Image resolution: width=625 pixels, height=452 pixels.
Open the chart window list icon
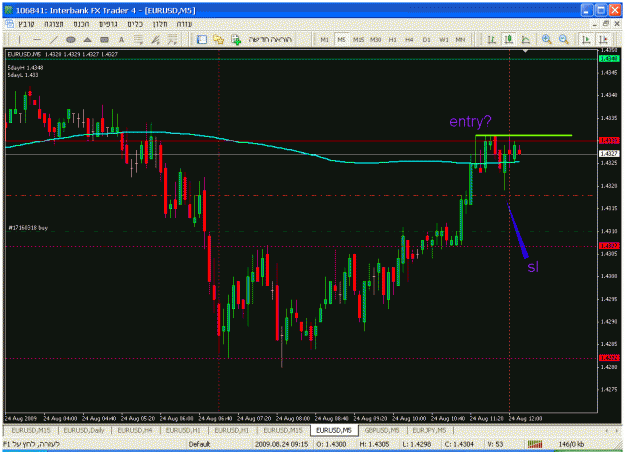point(202,39)
